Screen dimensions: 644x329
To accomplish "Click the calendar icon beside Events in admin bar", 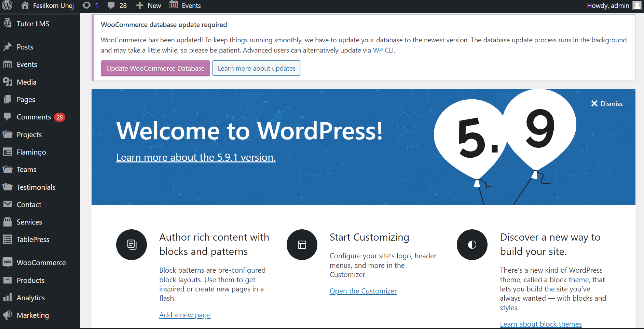I will (174, 5).
